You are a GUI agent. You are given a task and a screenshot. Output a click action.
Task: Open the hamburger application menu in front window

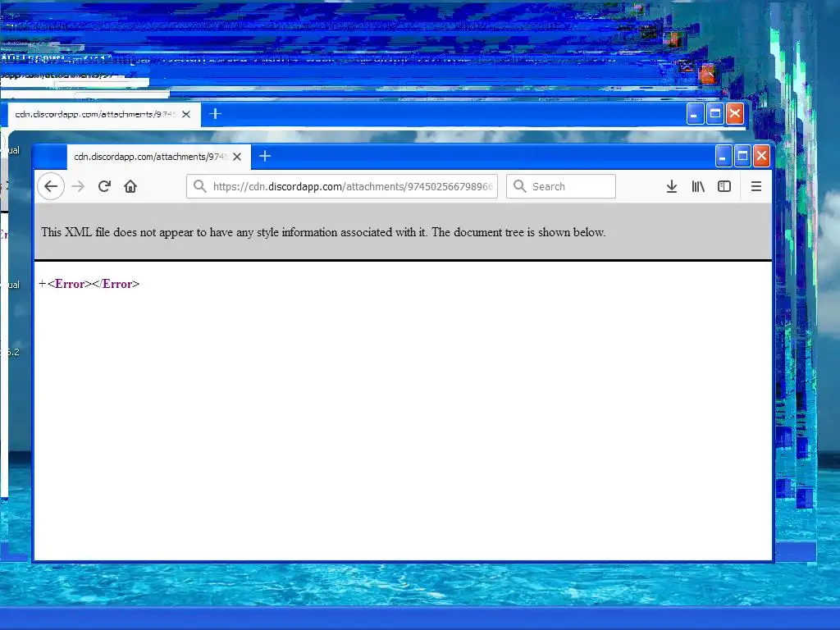[x=756, y=186]
